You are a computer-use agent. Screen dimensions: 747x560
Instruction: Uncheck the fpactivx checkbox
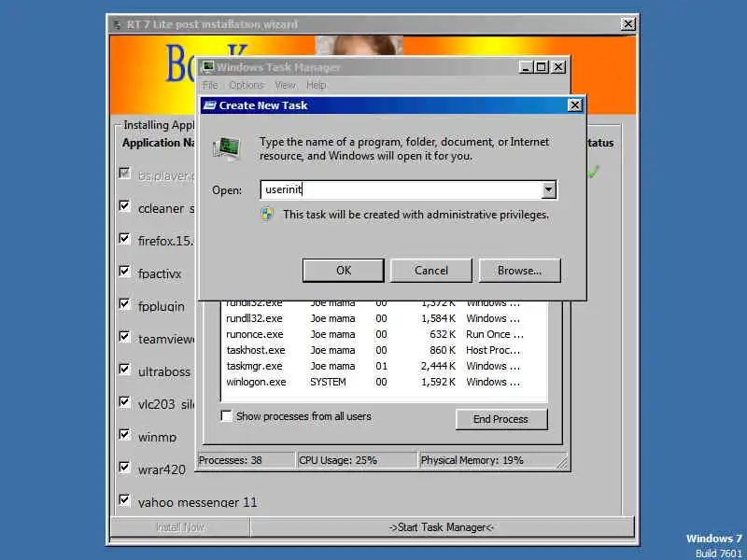[x=124, y=271]
